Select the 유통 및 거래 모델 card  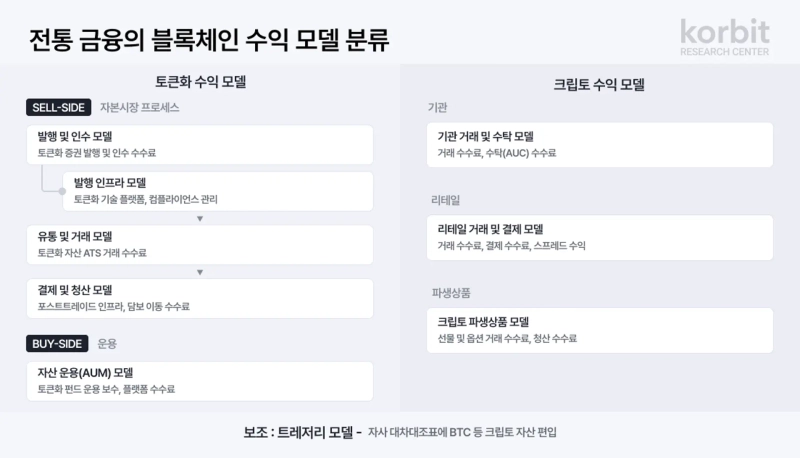(x=200, y=244)
